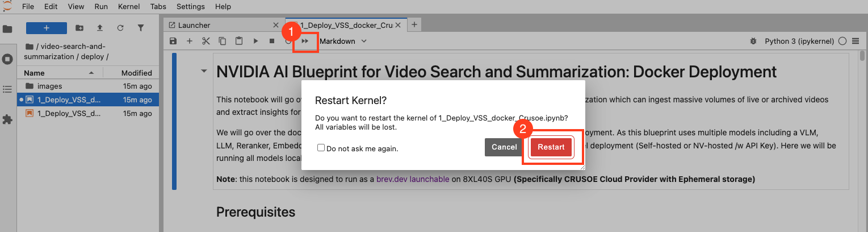Image resolution: width=868 pixels, height=232 pixels.
Task: Click the red Restart button
Action: [x=551, y=147]
